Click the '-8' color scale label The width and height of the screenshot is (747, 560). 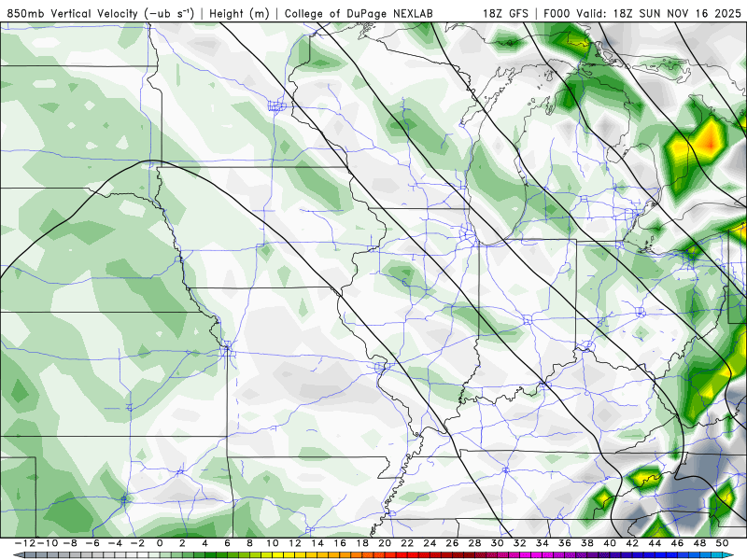(69, 543)
